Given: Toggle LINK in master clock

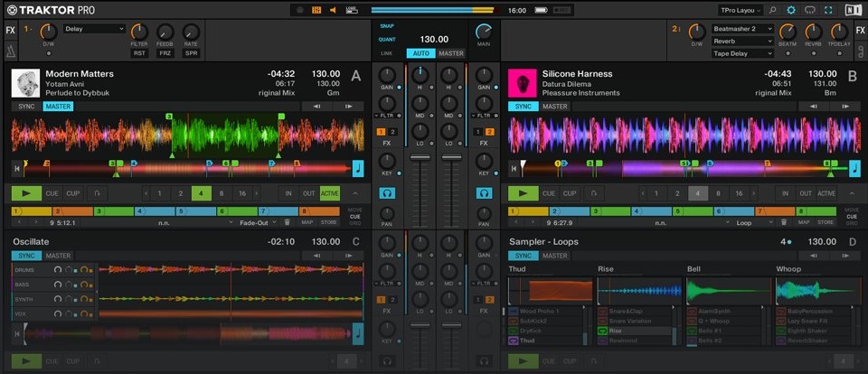Looking at the screenshot, I should pyautogui.click(x=386, y=53).
